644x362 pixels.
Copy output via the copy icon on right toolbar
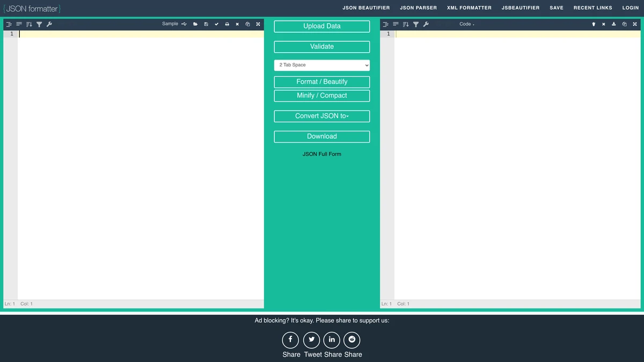[x=624, y=24]
